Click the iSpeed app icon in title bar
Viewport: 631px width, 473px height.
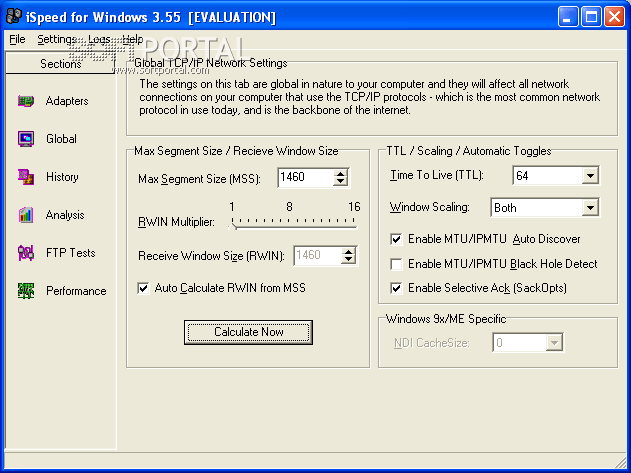point(14,17)
